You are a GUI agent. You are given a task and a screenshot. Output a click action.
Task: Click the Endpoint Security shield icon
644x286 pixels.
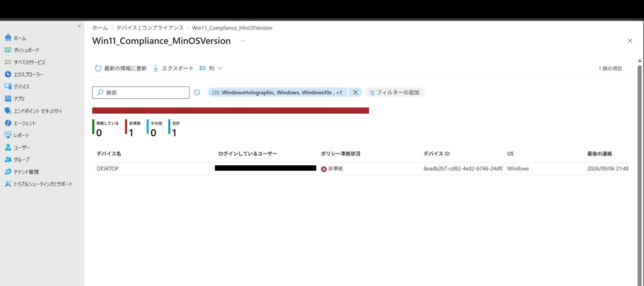coord(8,111)
